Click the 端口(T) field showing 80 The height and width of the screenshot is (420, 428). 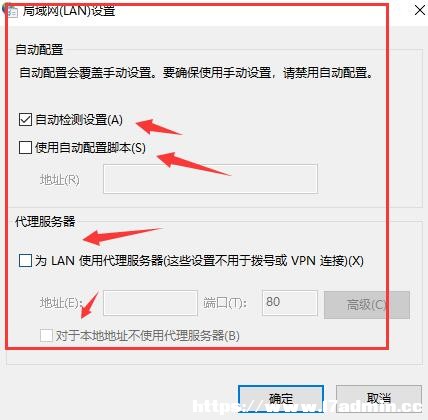click(290, 303)
